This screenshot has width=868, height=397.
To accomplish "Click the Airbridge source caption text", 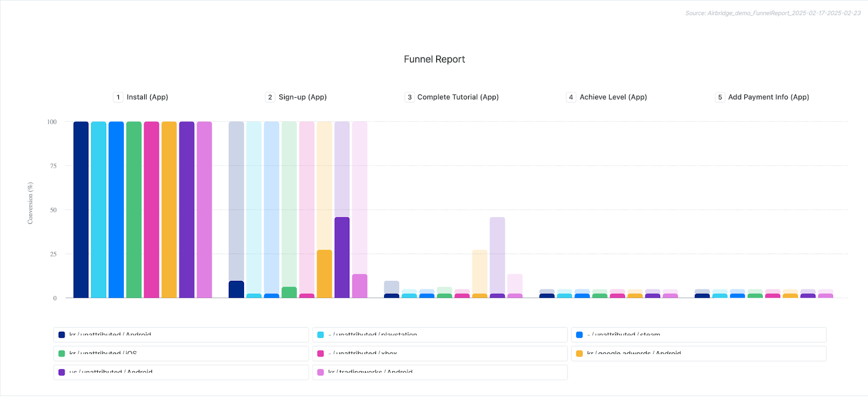I will point(773,13).
